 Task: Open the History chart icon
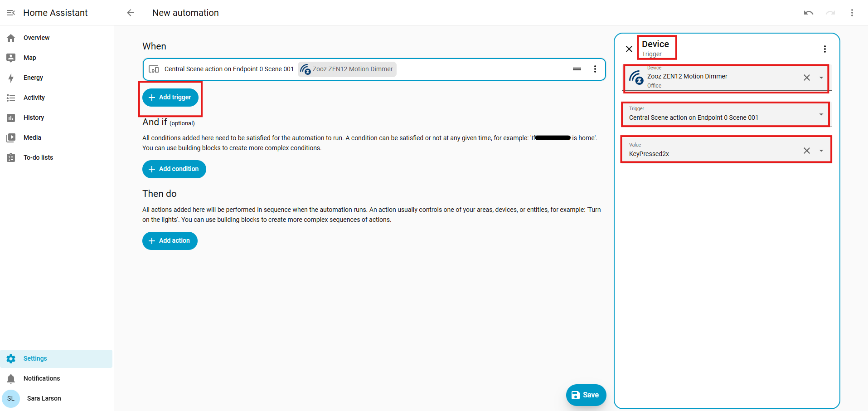click(11, 118)
